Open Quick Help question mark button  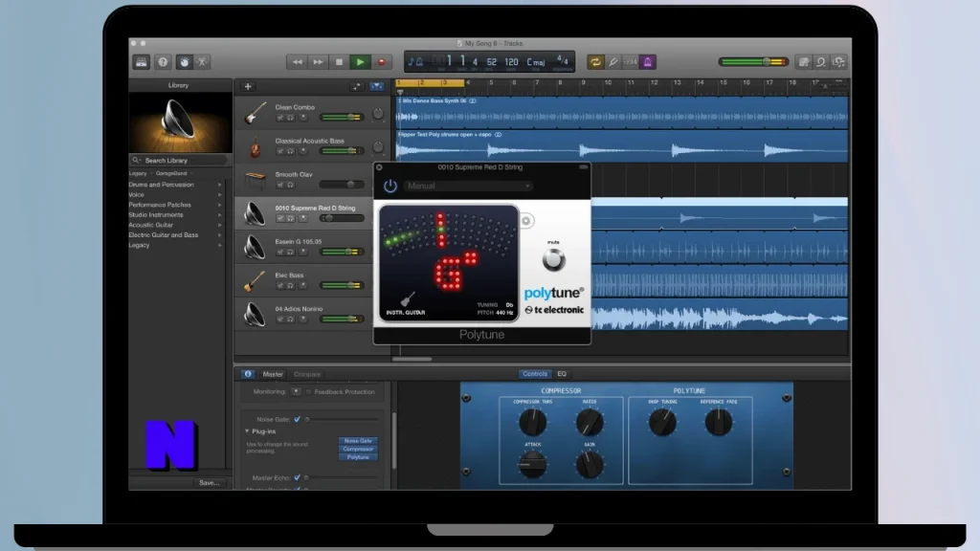point(163,62)
